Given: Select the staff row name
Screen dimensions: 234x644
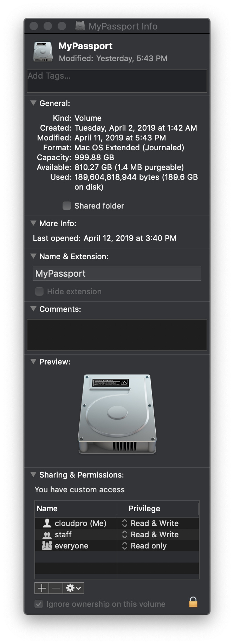Looking at the screenshot, I should [63, 534].
